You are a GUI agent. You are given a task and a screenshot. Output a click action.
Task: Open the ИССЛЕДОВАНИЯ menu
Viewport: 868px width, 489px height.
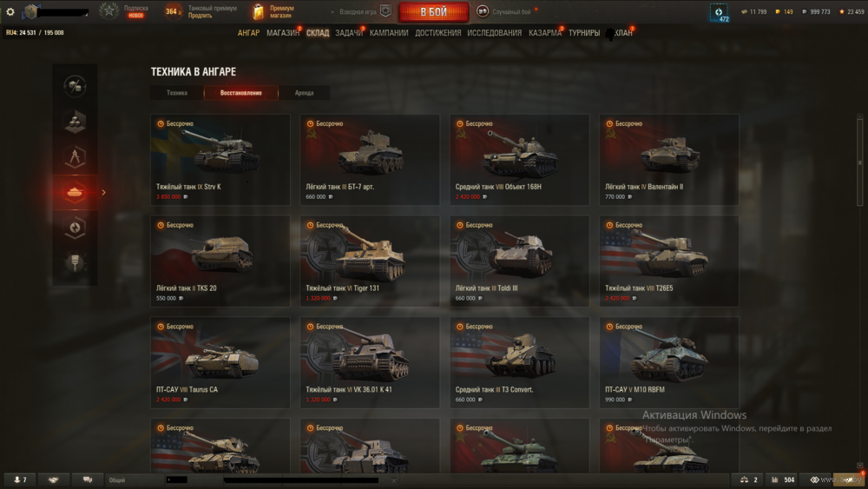495,33
